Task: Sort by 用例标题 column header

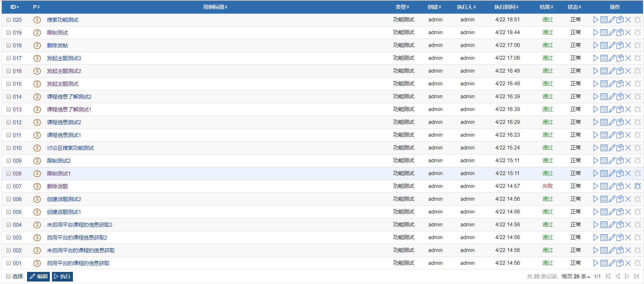Action: [215, 7]
